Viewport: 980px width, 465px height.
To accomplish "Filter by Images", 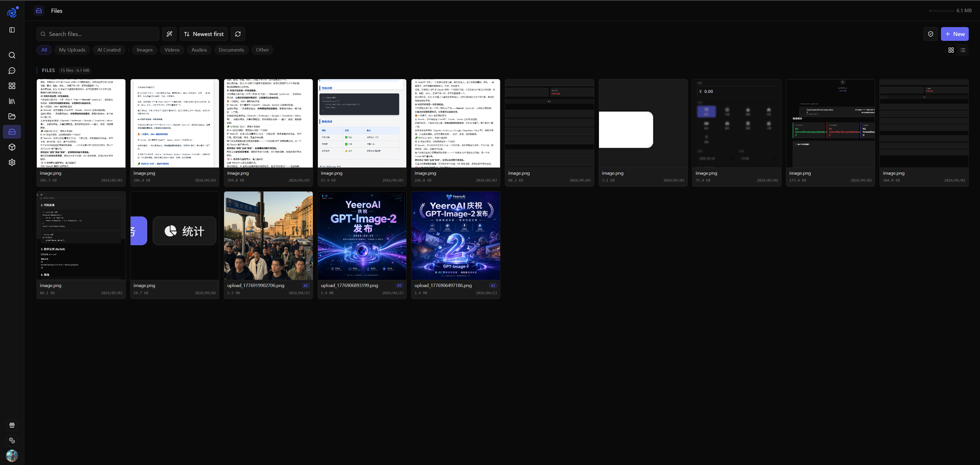I will pyautogui.click(x=145, y=50).
